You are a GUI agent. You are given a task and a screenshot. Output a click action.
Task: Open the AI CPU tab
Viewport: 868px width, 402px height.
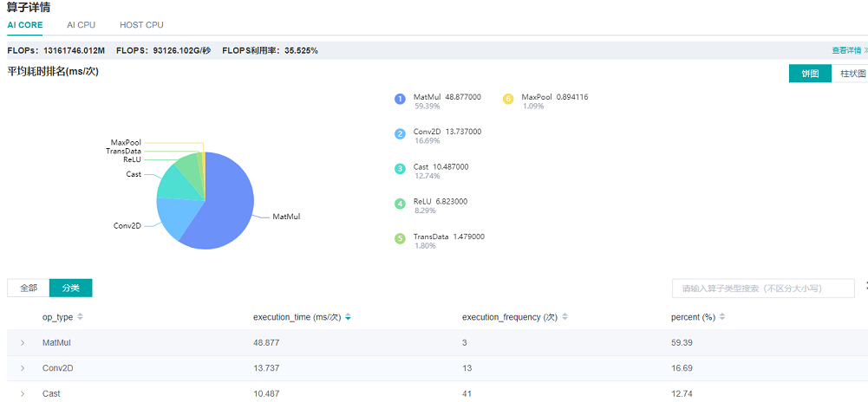[82, 25]
